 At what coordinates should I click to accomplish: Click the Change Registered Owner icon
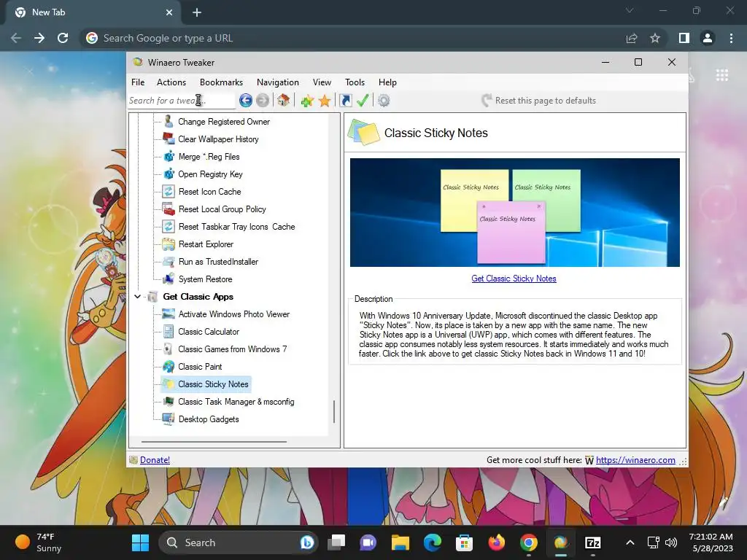pyautogui.click(x=169, y=121)
